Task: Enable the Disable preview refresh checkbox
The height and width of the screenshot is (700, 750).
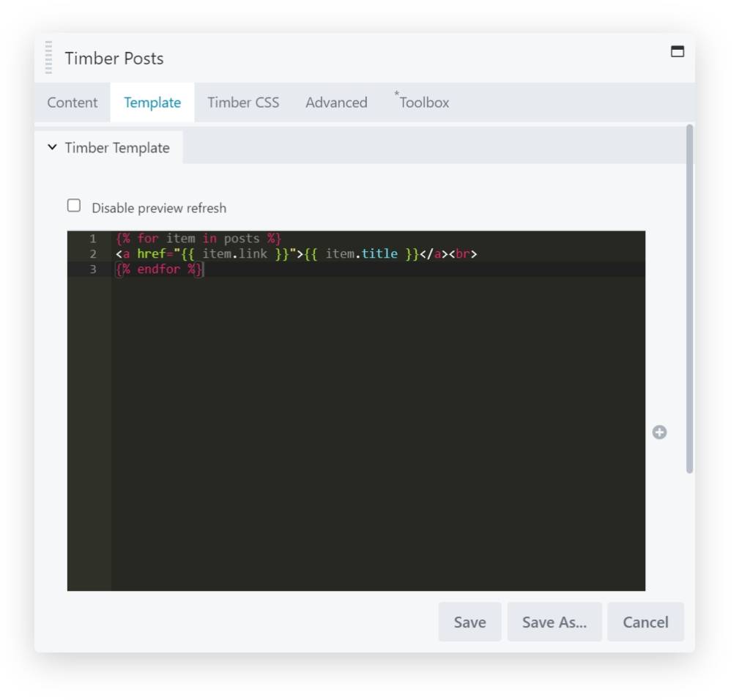Action: click(x=73, y=206)
